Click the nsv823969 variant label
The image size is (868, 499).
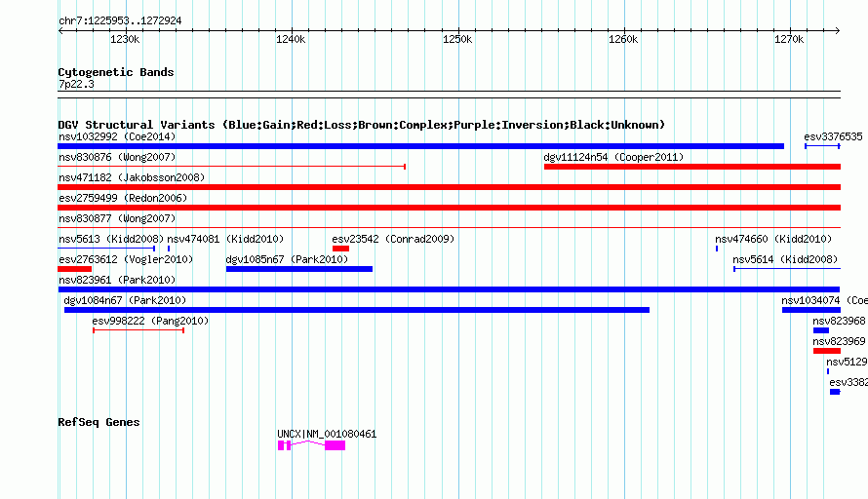[x=839, y=341]
